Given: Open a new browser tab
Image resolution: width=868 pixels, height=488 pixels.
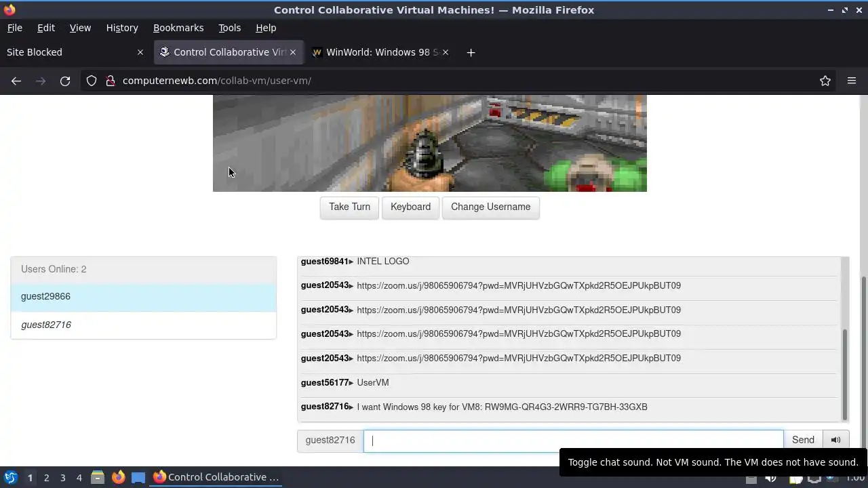Looking at the screenshot, I should pos(471,52).
